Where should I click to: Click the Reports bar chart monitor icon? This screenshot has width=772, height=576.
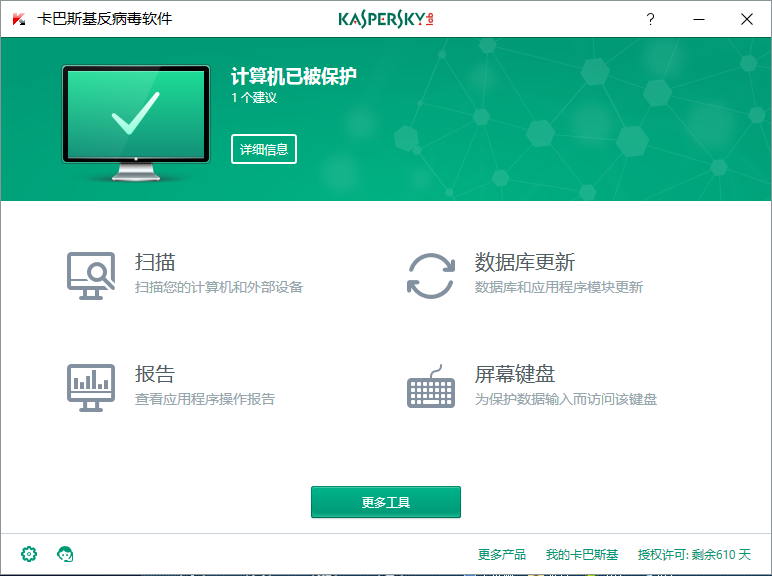point(91,387)
